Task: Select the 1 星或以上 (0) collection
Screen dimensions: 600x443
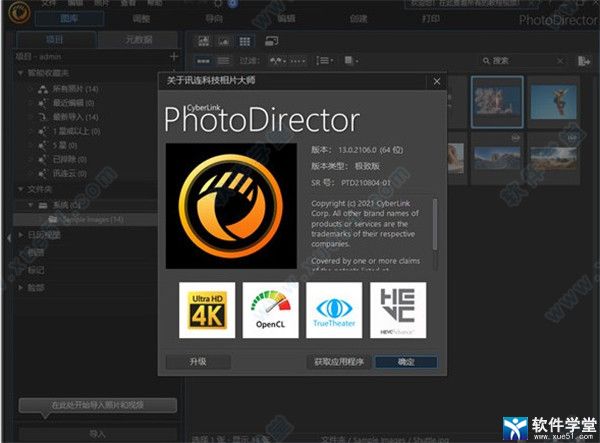Action: click(76, 131)
